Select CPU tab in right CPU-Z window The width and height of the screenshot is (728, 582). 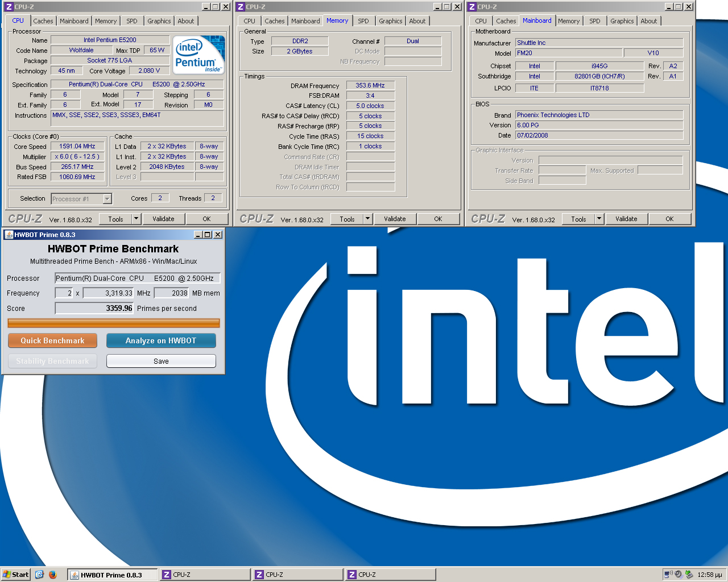click(481, 21)
